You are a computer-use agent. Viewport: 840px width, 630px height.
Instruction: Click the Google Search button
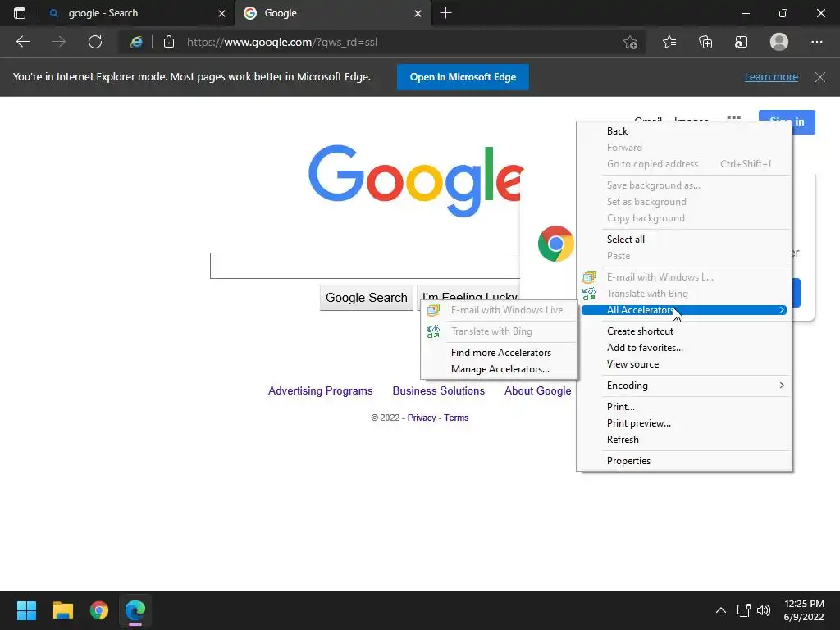point(367,298)
